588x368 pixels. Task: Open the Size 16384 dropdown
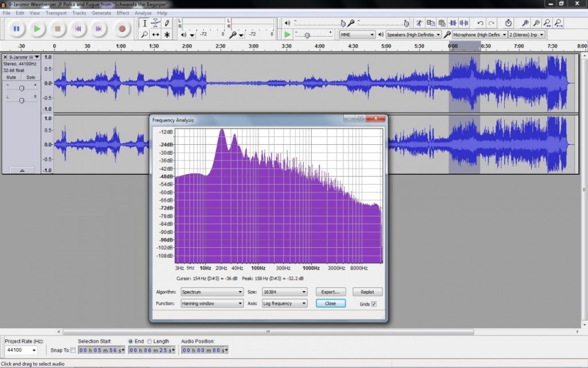[x=284, y=292]
